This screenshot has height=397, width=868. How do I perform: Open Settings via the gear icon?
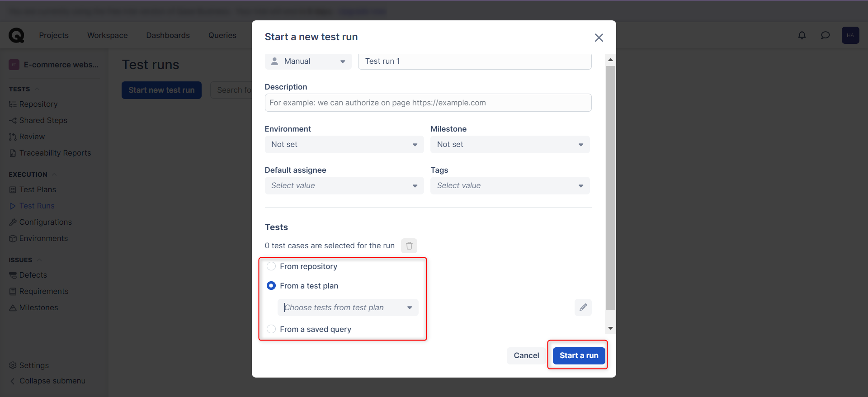coord(13,365)
